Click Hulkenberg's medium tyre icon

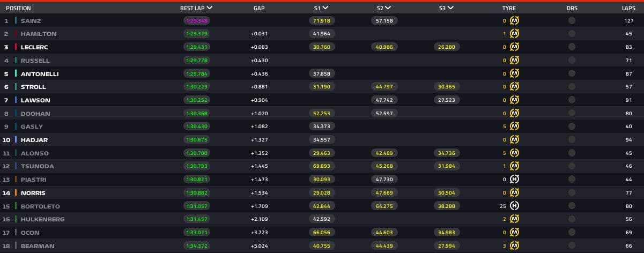pyautogui.click(x=514, y=219)
